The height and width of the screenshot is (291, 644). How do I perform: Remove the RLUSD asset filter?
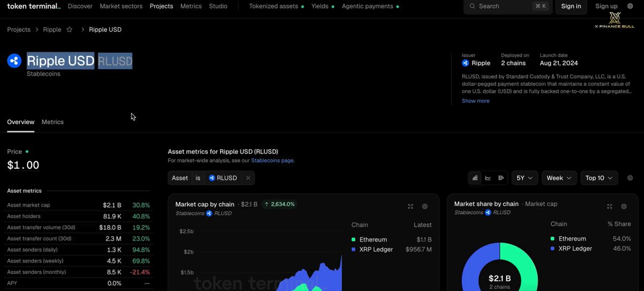click(x=248, y=178)
